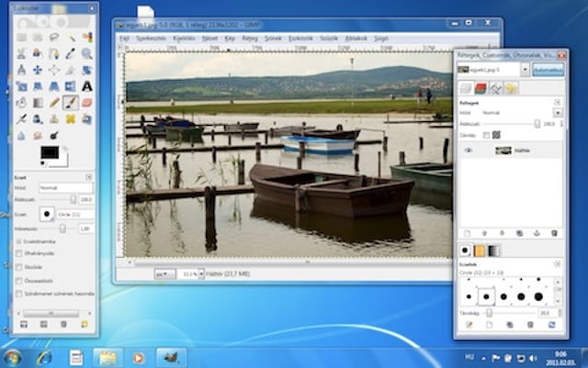The image size is (588, 368).
Task: Select the Bucket Fill tool
Action: (21, 103)
